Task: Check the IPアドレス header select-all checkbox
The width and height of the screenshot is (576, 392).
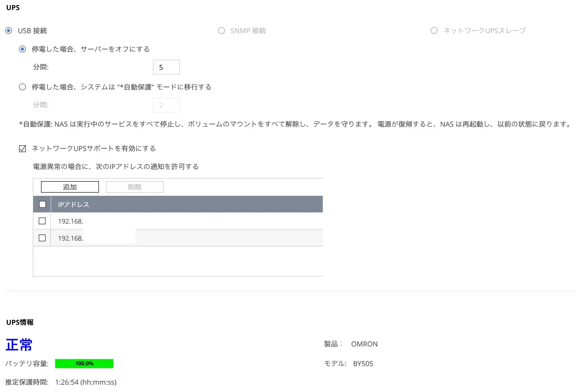Action: coord(42,204)
